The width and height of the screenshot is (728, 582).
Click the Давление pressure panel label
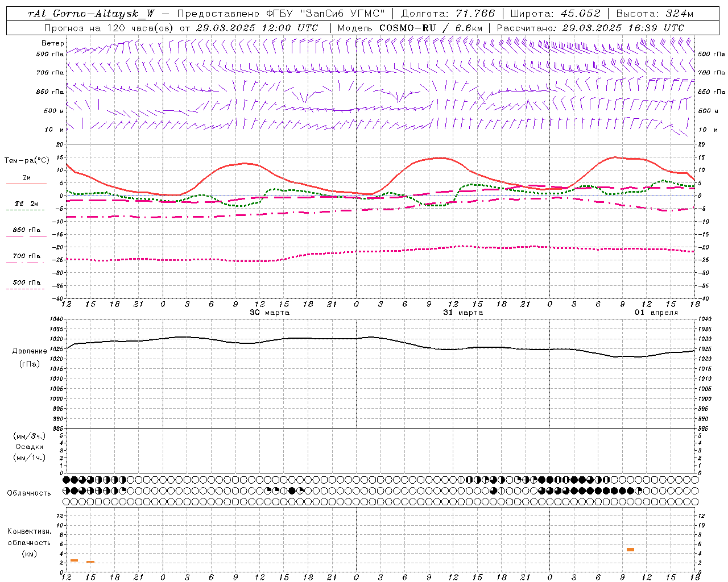coord(30,351)
